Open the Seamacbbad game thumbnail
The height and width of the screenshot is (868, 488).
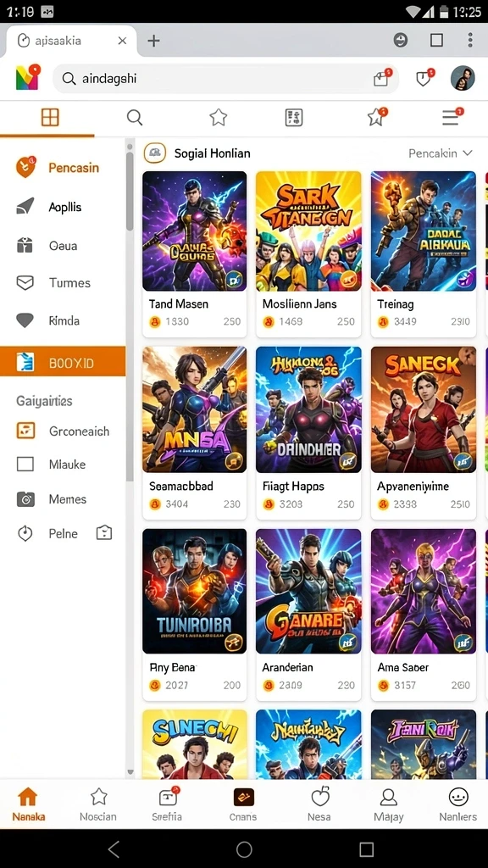194,409
